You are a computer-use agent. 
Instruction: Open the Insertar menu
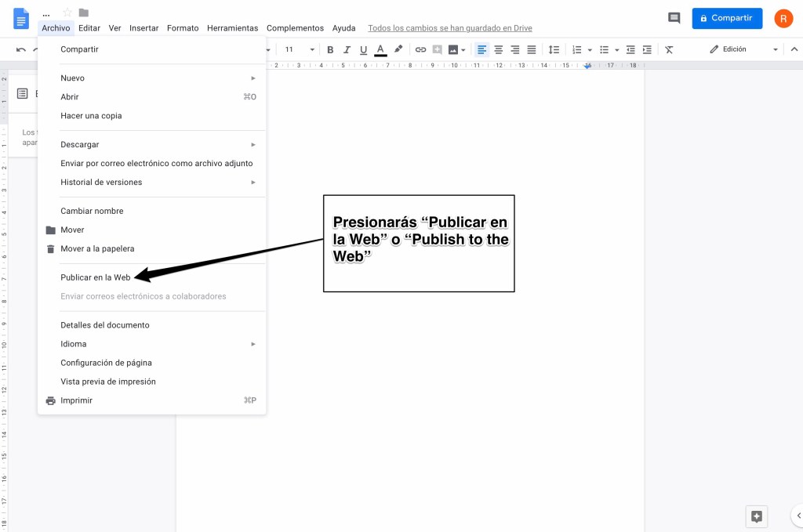(144, 28)
